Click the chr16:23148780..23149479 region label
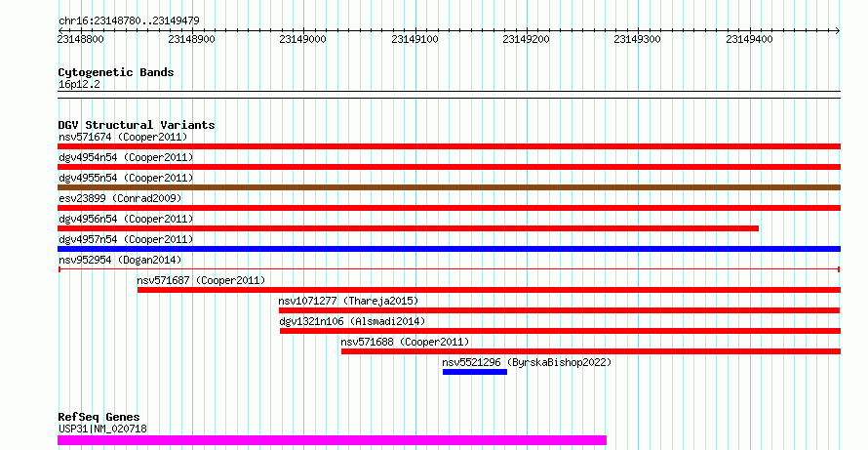 point(129,20)
